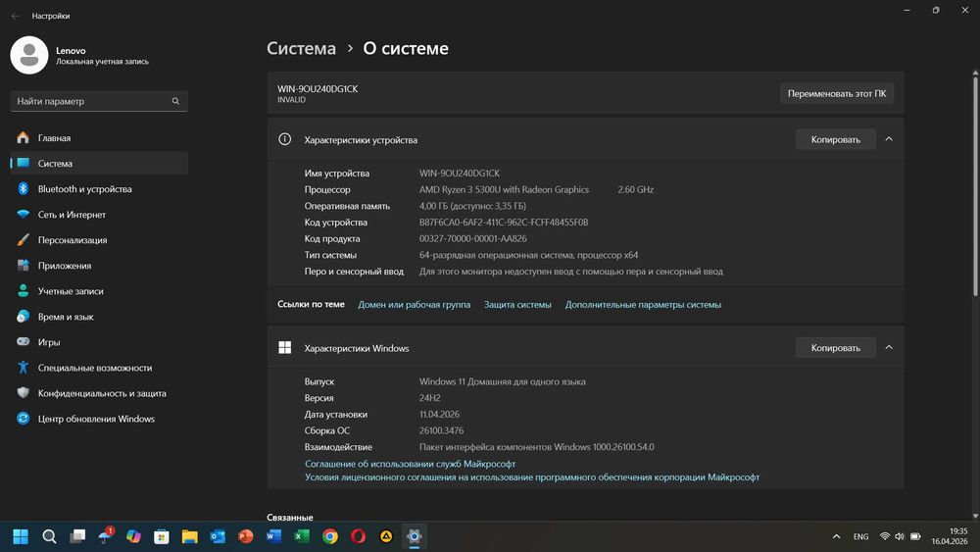This screenshot has height=552, width=980.
Task: Launch Opera browser from the taskbar
Action: point(358,536)
